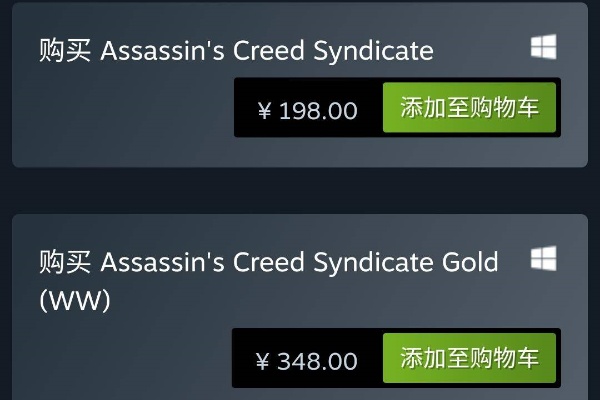The height and width of the screenshot is (400, 600).
Task: Click the "(WW)" text in Gold title
Action: click(x=75, y=300)
